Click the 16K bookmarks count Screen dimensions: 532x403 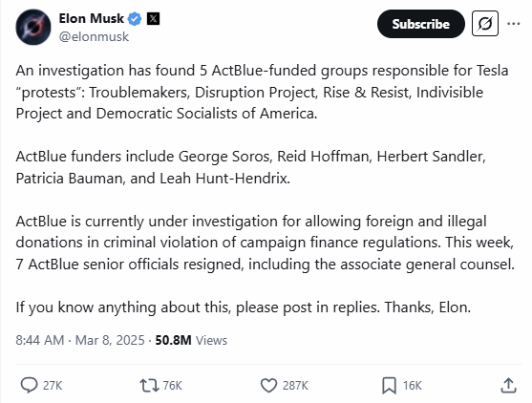coord(413,386)
